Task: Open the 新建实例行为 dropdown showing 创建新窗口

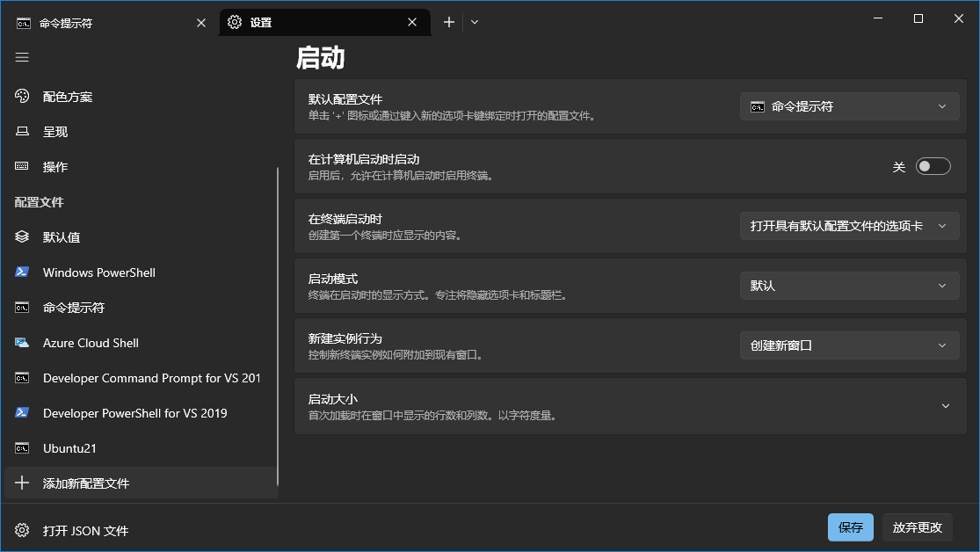Action: pos(849,345)
